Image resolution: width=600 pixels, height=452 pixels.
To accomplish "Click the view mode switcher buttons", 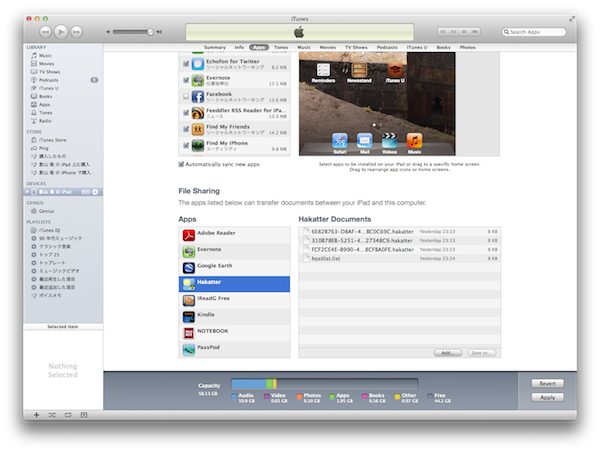I will pos(459,32).
